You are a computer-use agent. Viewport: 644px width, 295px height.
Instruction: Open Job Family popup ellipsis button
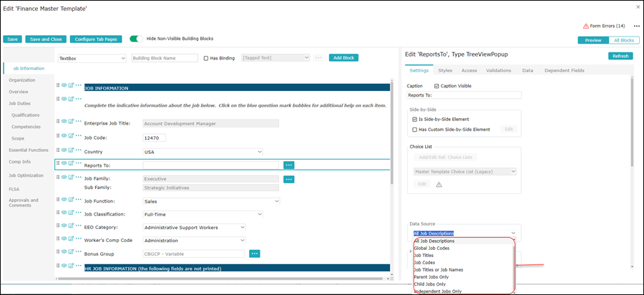coord(289,179)
